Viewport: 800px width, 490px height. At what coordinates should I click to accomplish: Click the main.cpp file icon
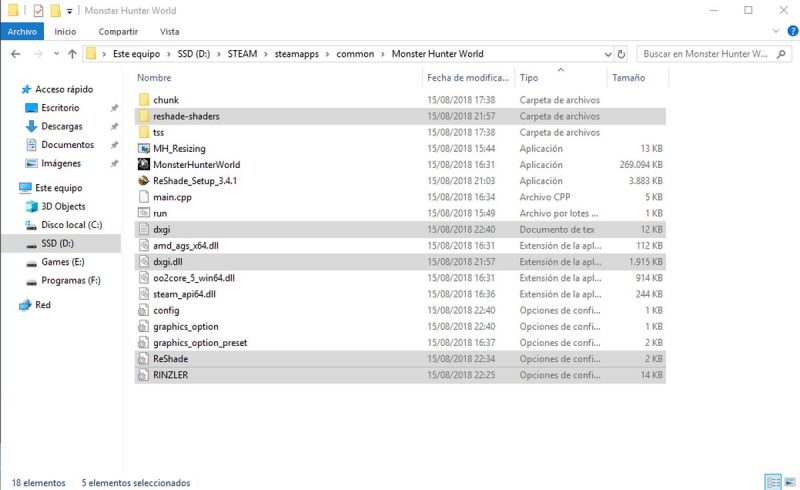point(144,197)
